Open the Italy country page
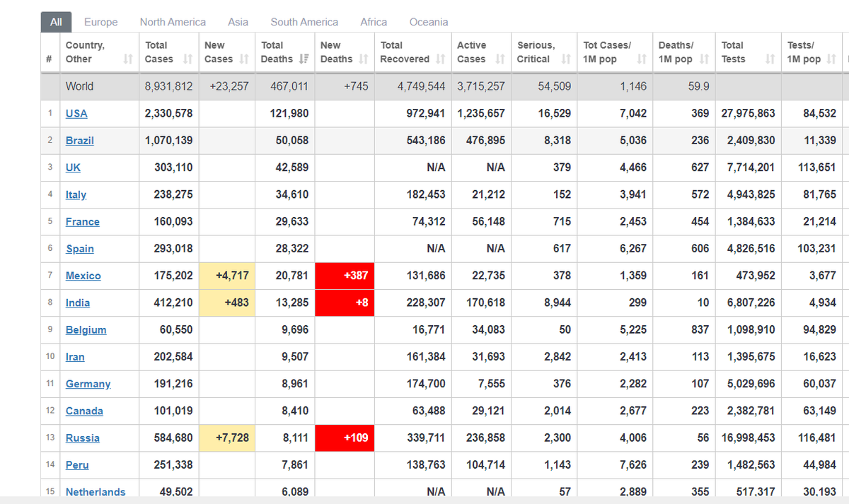This screenshot has width=849, height=504. tap(76, 194)
